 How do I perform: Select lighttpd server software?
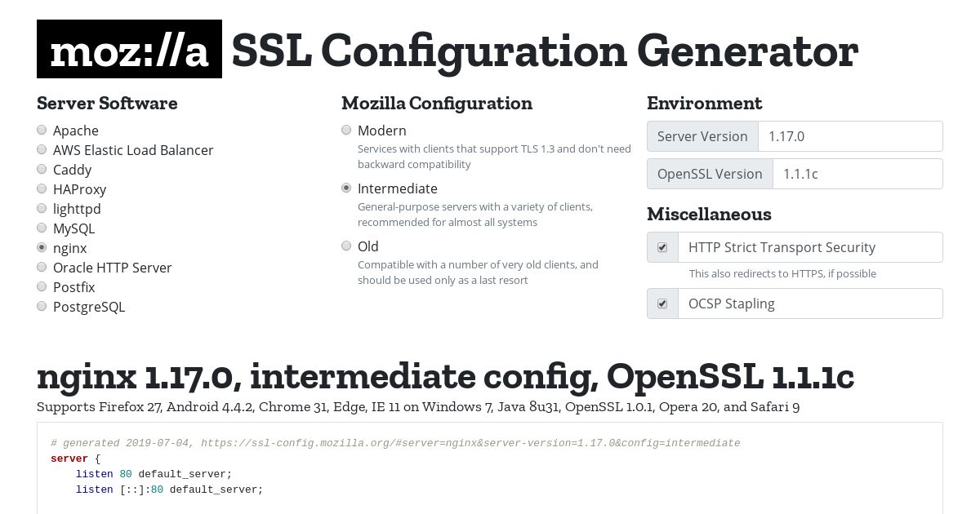(42, 208)
